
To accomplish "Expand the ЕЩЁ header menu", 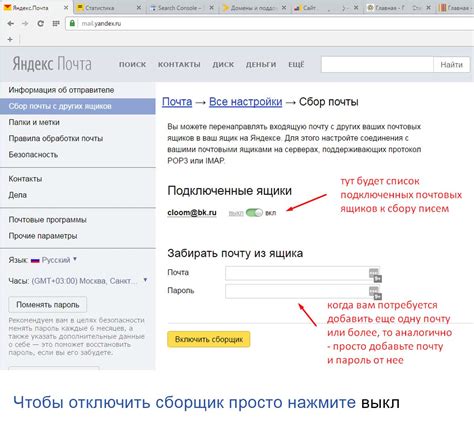I will click(x=296, y=65).
